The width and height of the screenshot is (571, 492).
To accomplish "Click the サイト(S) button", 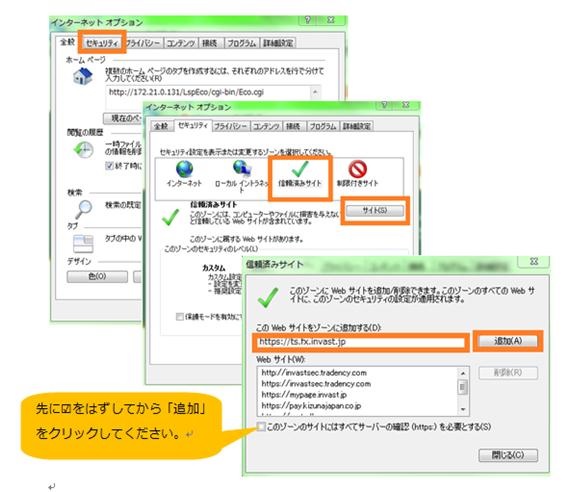I will point(375,210).
